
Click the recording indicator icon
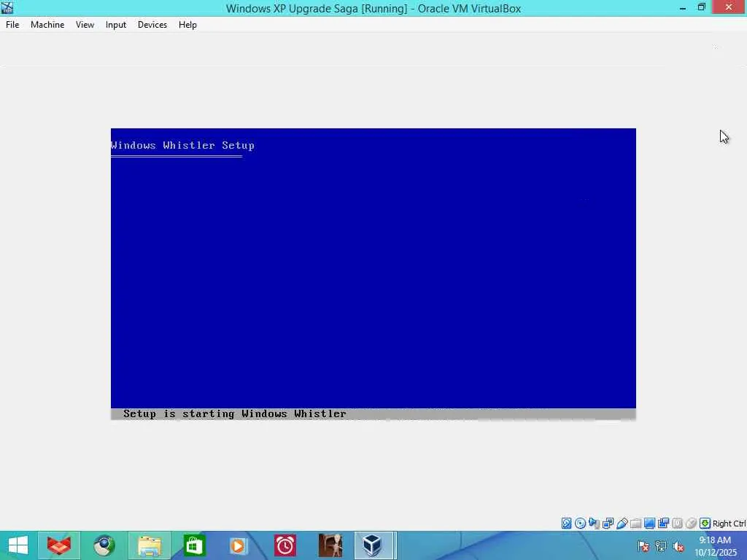[663, 524]
